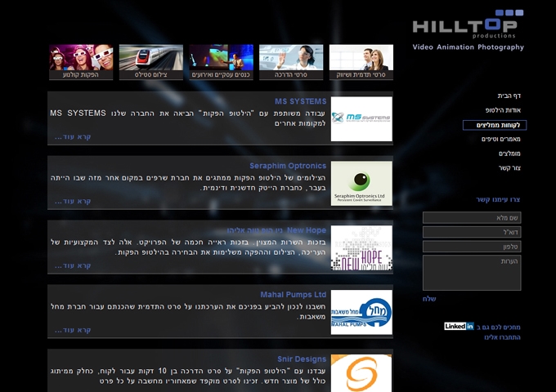The width and height of the screenshot is (556, 392).
Task: Open the MS Systems logo thumbnail
Action: tap(361, 119)
